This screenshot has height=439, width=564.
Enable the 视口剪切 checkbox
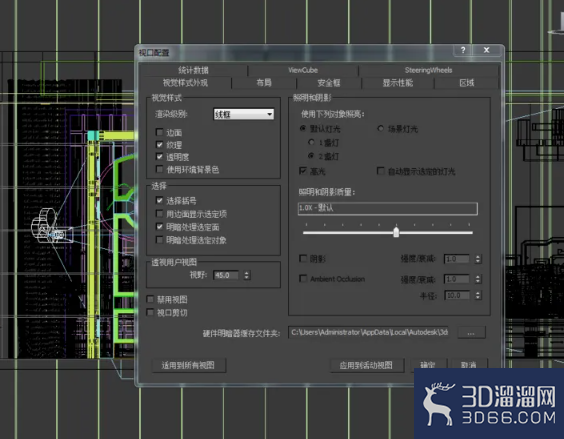(x=150, y=312)
